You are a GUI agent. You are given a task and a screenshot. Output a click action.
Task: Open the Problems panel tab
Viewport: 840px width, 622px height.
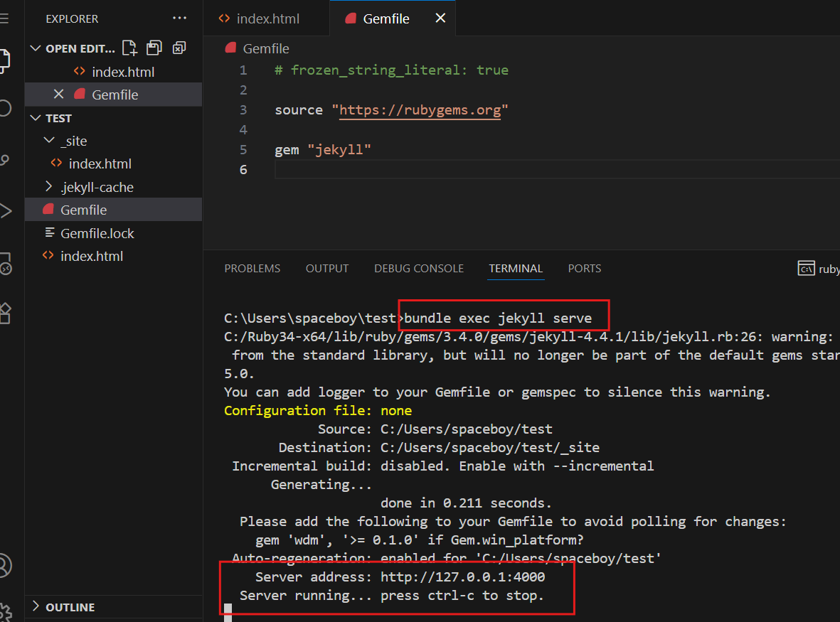point(252,268)
